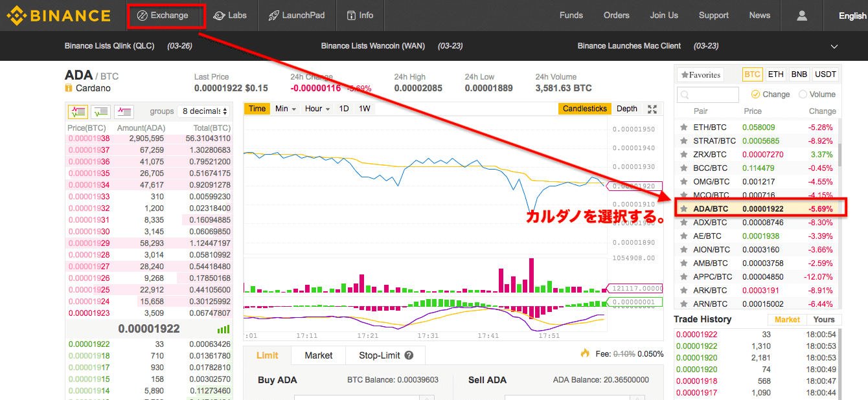
Task: Switch chart to Candlesticks view
Action: 585,109
